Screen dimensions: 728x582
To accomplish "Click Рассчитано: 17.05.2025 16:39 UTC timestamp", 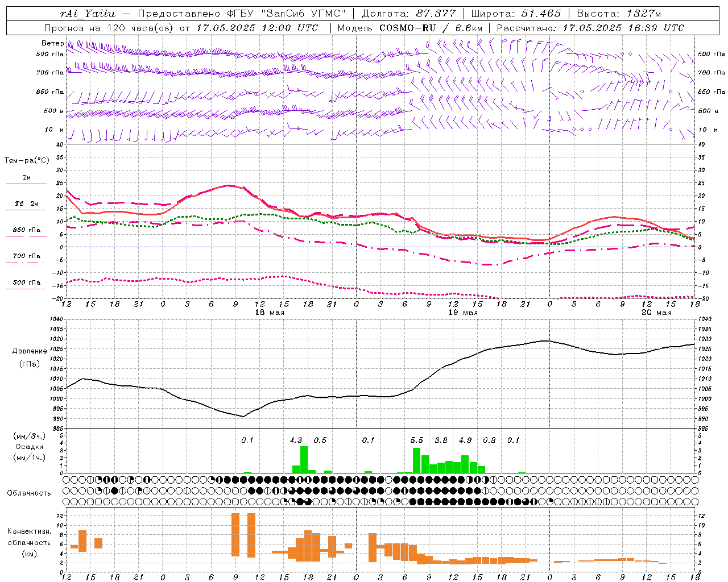I will (x=590, y=28).
